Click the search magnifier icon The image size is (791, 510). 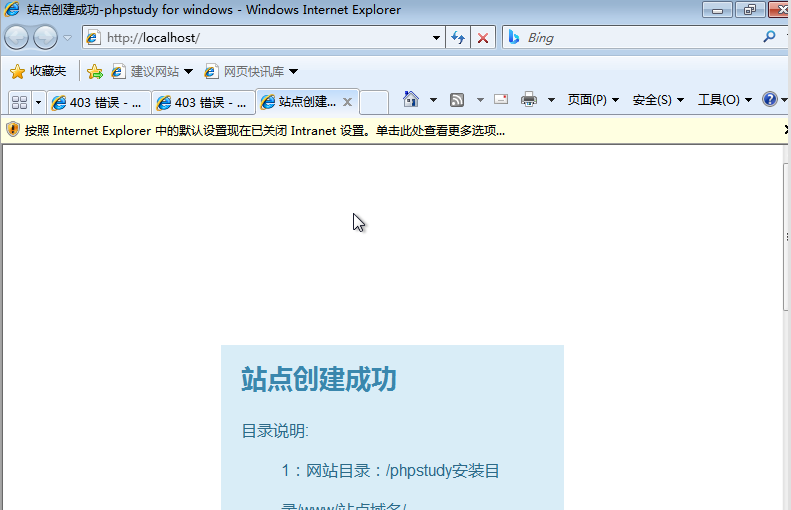point(769,37)
